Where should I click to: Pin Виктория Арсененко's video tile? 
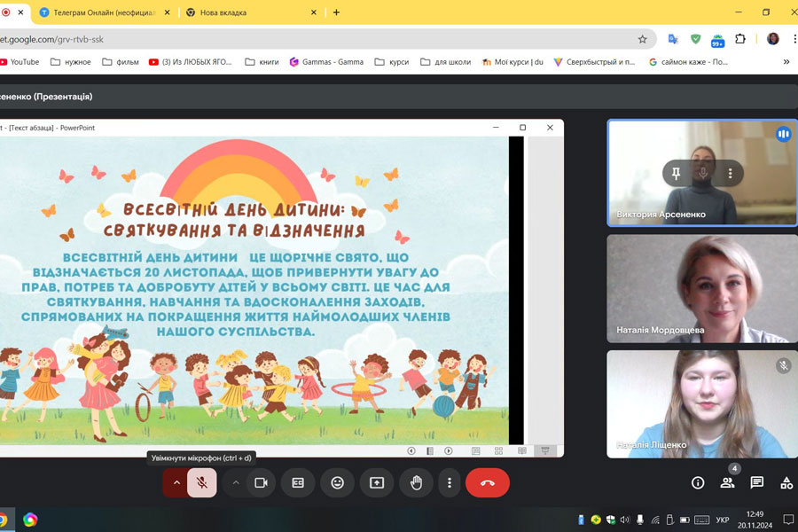[676, 174]
